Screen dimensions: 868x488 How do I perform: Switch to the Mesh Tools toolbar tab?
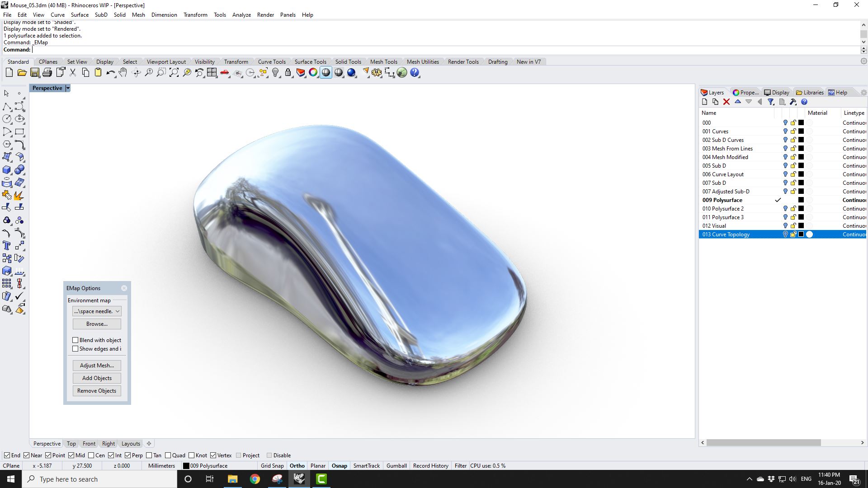point(383,62)
